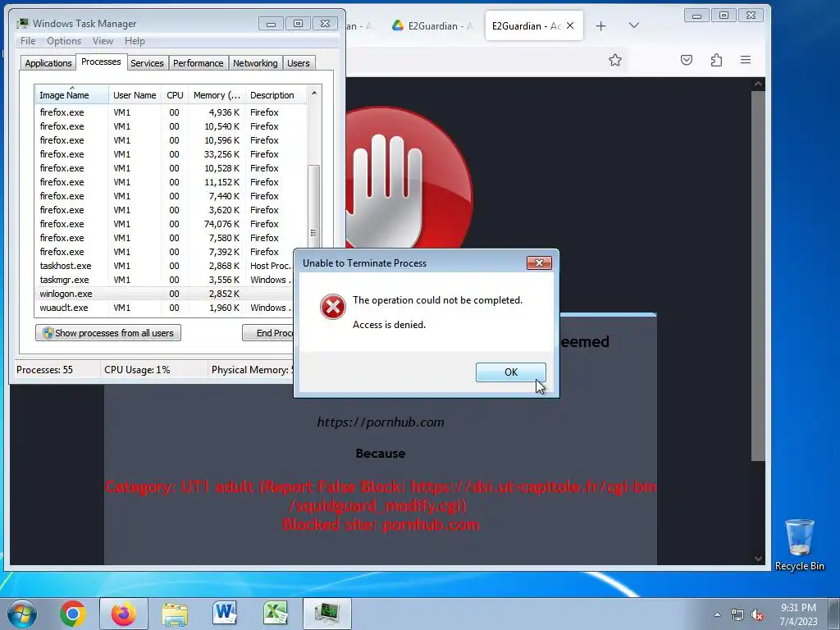Open the Options menu in Task Manager
Image resolution: width=840 pixels, height=630 pixels.
[64, 41]
